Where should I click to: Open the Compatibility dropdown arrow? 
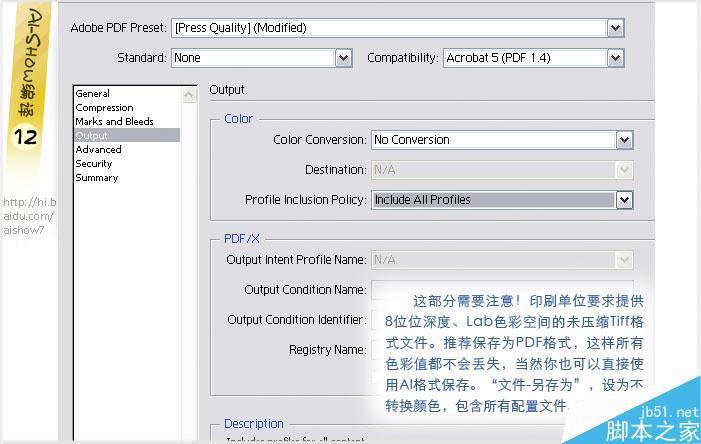pyautogui.click(x=615, y=58)
